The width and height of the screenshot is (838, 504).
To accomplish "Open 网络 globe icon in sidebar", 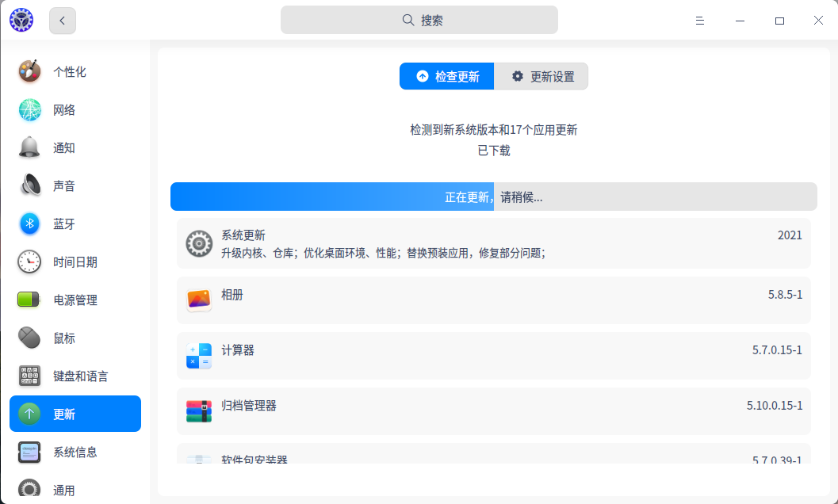I will click(x=29, y=109).
